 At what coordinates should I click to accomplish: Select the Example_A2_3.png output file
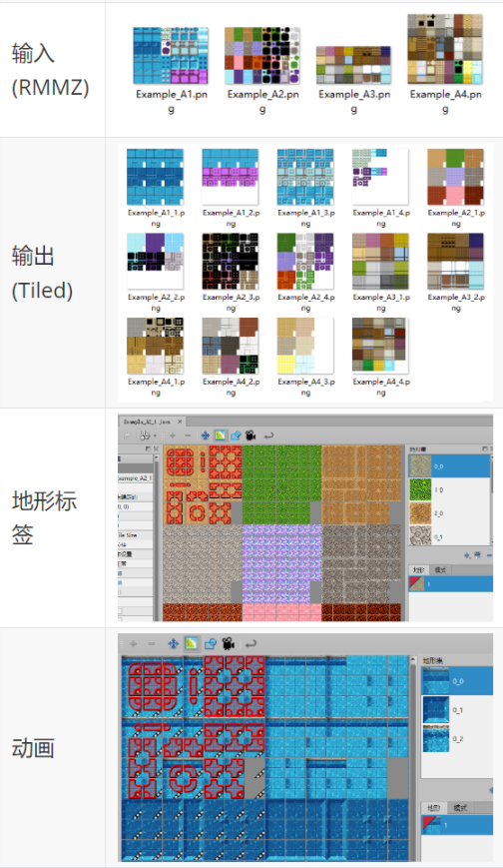(231, 262)
